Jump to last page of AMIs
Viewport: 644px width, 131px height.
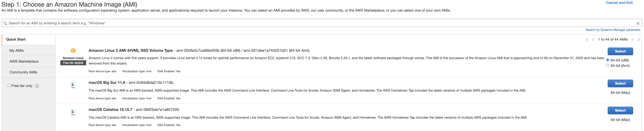(639, 39)
